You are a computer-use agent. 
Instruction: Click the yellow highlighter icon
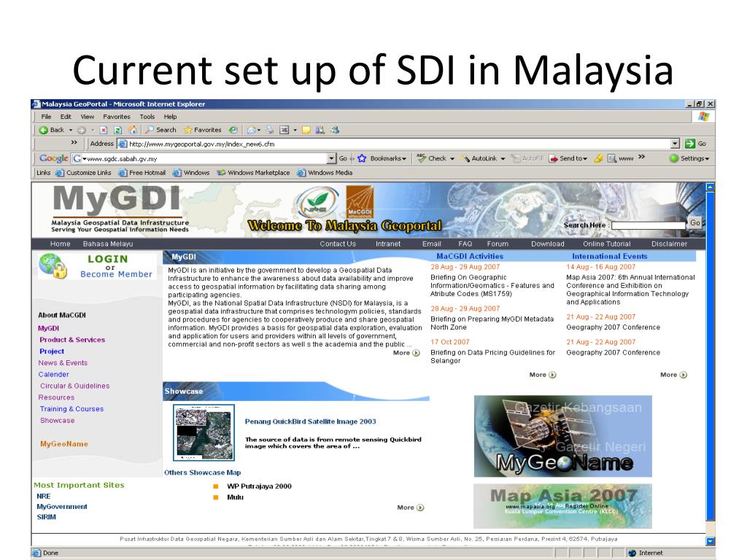(598, 158)
